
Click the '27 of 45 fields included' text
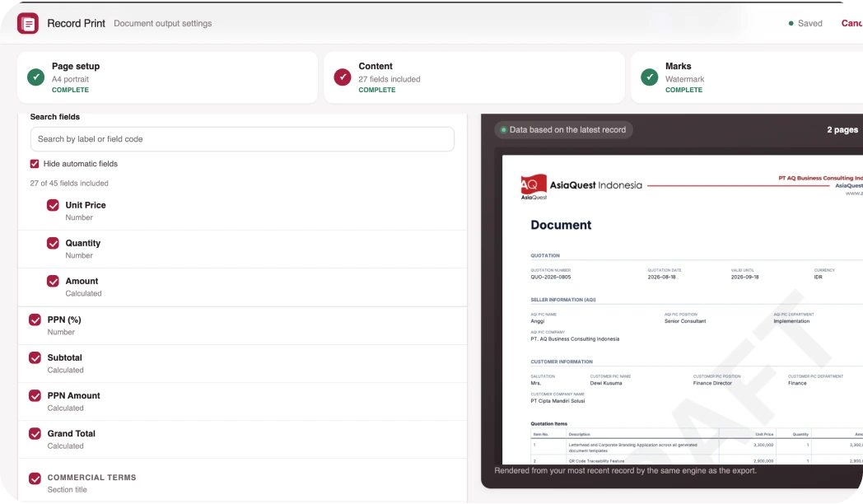pyautogui.click(x=69, y=183)
